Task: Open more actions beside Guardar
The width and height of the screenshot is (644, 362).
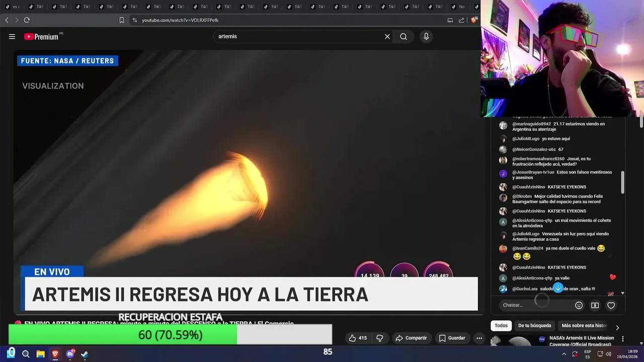Action: point(479,338)
